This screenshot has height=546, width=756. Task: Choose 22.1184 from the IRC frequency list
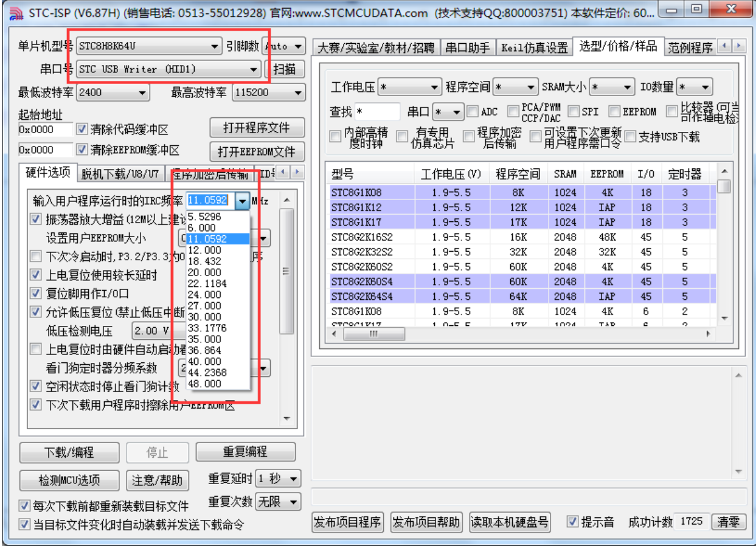click(218, 283)
